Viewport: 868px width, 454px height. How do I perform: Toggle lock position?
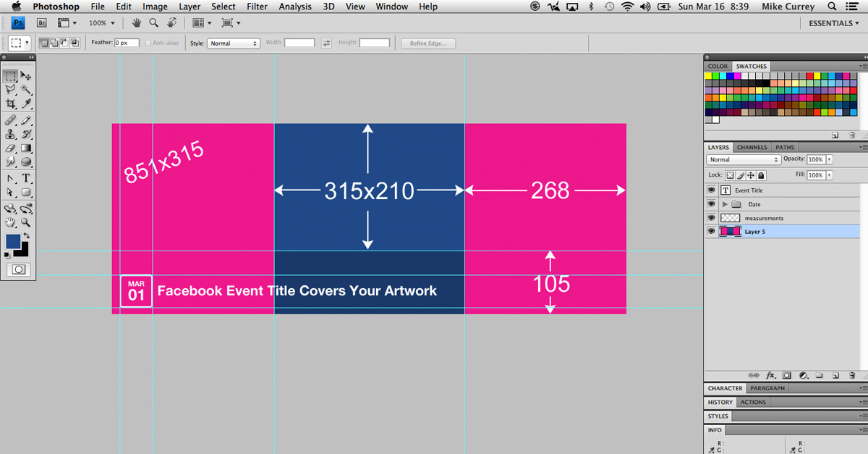click(751, 175)
